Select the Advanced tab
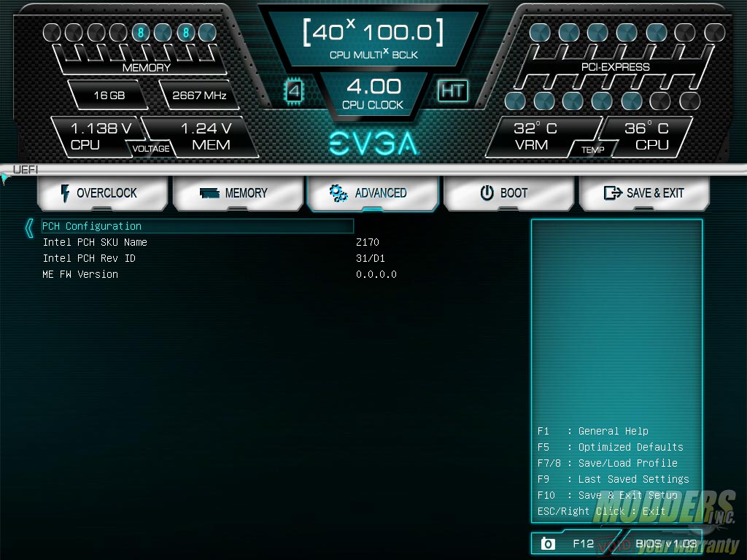Viewport: 747px width, 560px height. point(373,193)
